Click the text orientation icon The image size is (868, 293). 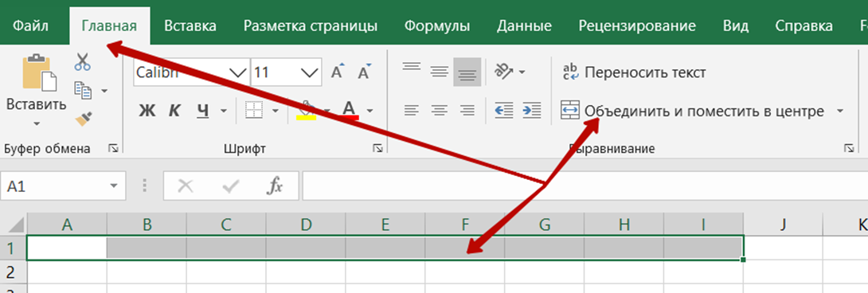[504, 71]
